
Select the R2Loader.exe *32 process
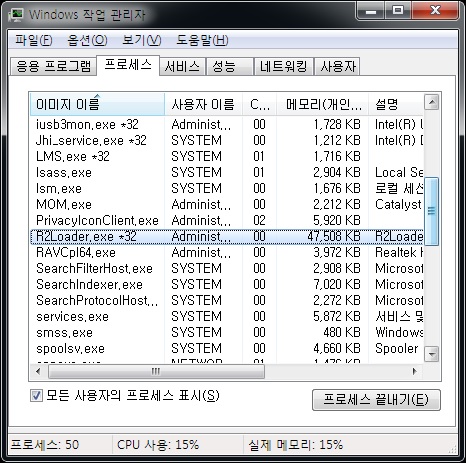[227, 237]
